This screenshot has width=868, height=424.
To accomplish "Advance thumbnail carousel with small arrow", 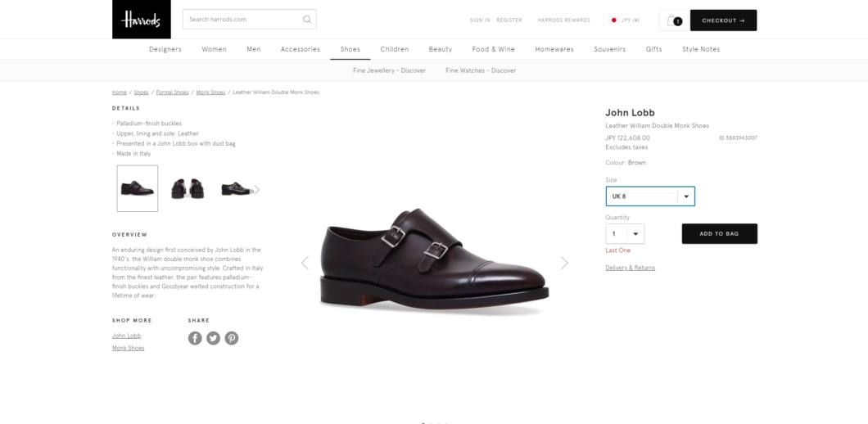I will click(256, 190).
